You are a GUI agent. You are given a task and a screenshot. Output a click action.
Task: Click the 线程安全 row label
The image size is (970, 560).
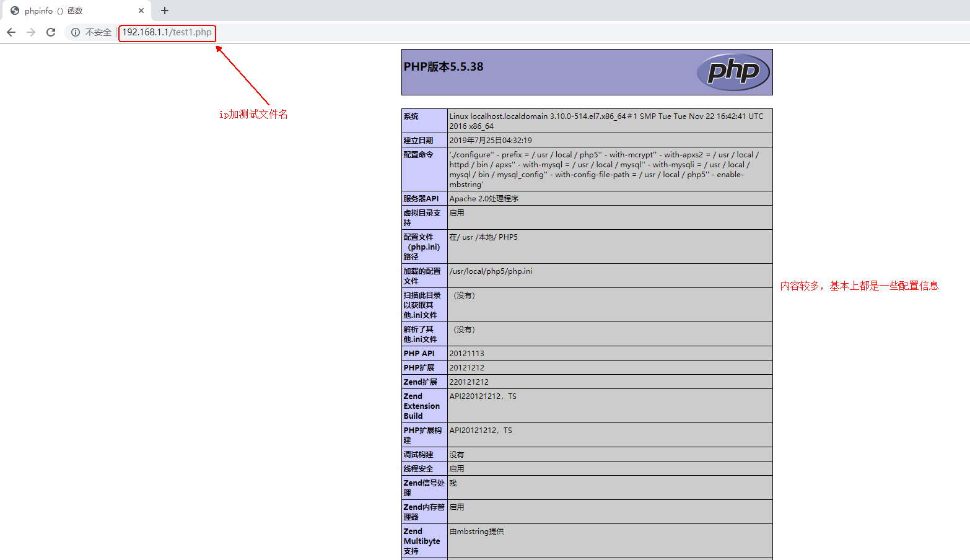point(418,469)
